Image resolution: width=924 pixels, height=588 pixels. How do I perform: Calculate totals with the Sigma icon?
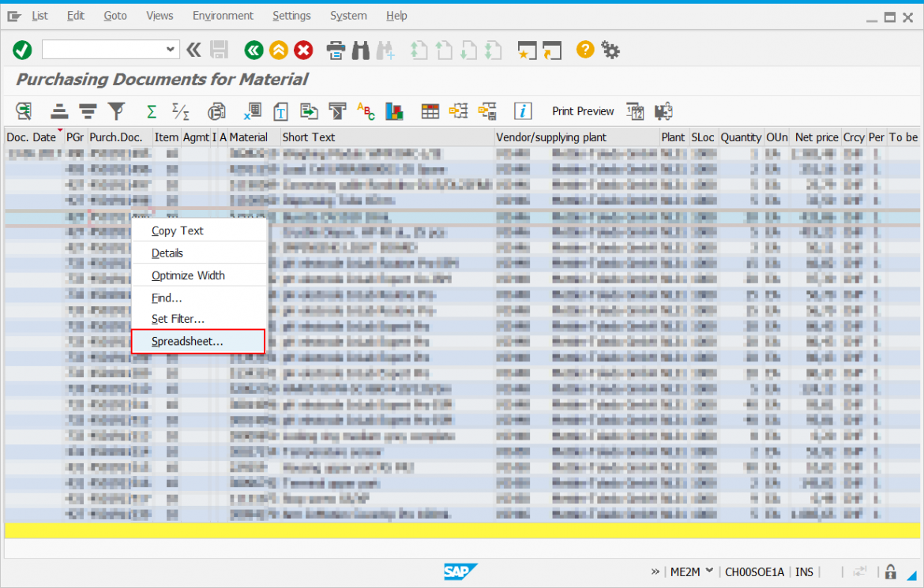[151, 111]
